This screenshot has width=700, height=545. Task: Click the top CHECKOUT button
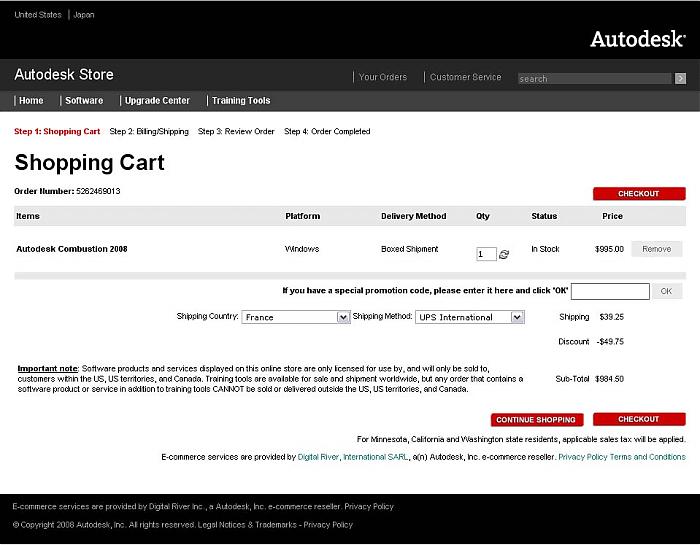tap(639, 194)
